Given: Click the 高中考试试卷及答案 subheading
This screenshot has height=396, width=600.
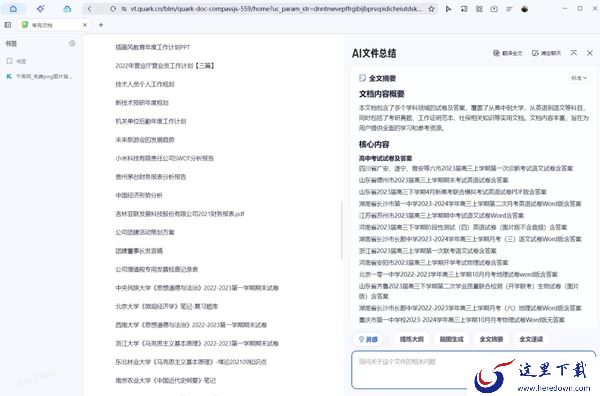Looking at the screenshot, I should [385, 158].
